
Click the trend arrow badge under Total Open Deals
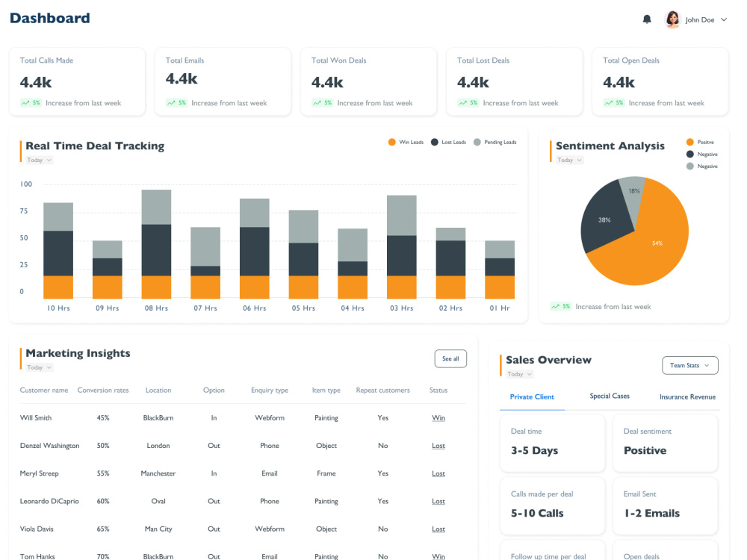614,103
